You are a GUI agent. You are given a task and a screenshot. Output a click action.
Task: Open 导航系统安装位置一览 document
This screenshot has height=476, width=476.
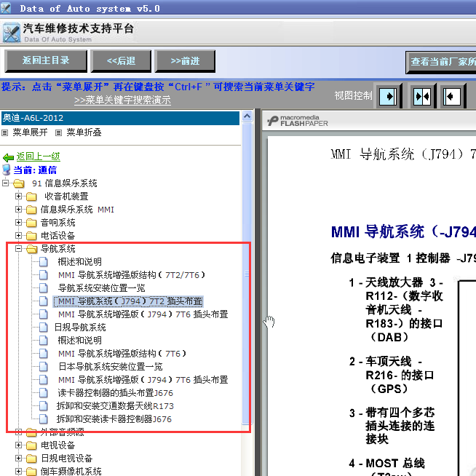pos(101,288)
